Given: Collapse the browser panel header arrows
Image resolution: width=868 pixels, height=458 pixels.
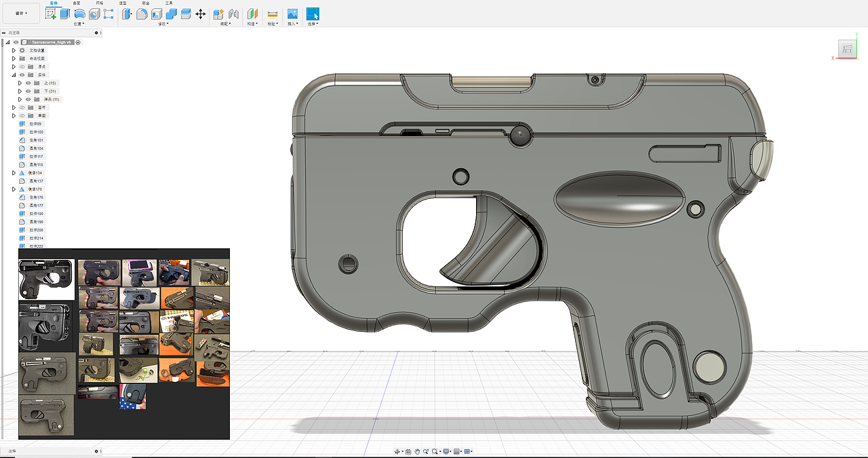Looking at the screenshot, I should click(4, 33).
